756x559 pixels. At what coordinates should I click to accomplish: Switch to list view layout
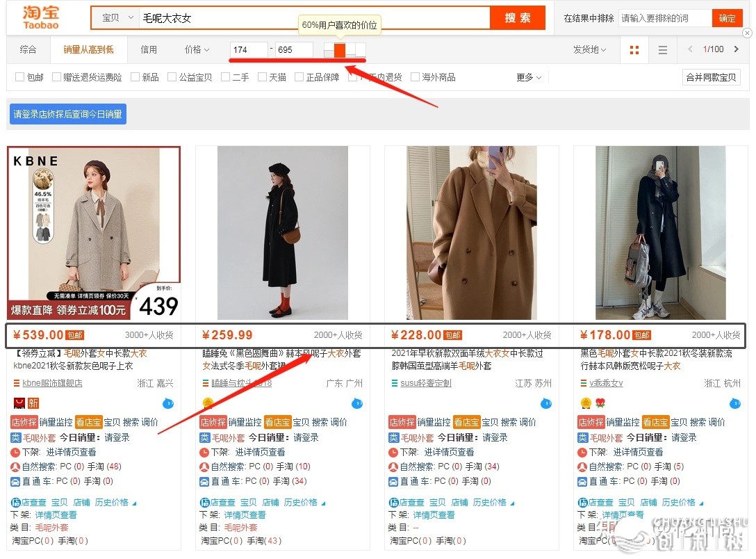point(662,50)
